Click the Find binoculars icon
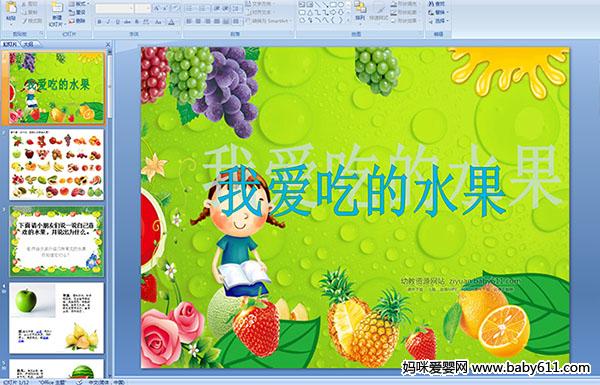The image size is (600, 385). pyautogui.click(x=437, y=4)
